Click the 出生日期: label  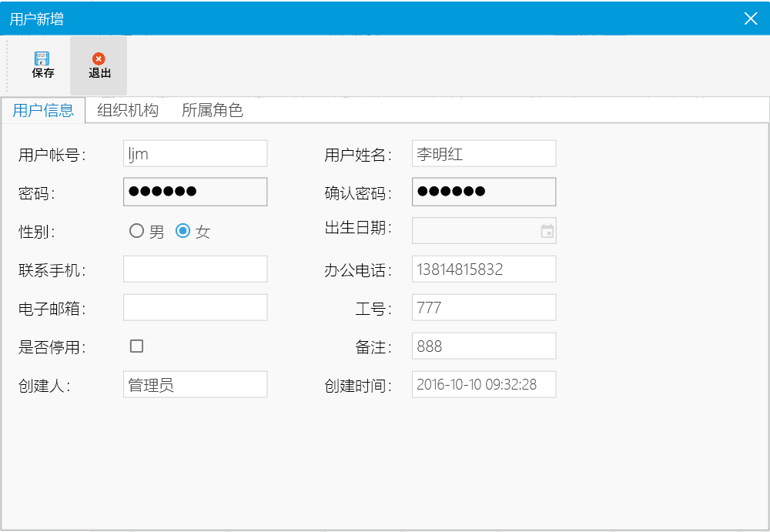point(359,227)
